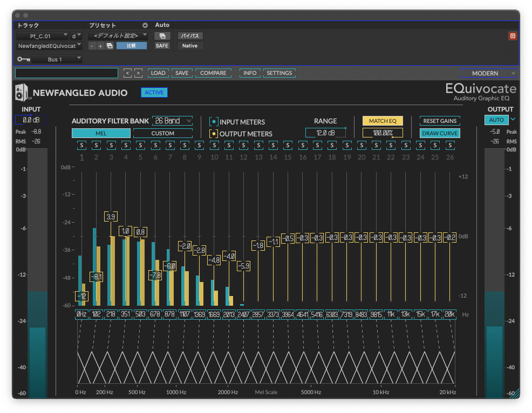The width and height of the screenshot is (532, 413).
Task: Solo band 6
Action: pyautogui.click(x=155, y=146)
